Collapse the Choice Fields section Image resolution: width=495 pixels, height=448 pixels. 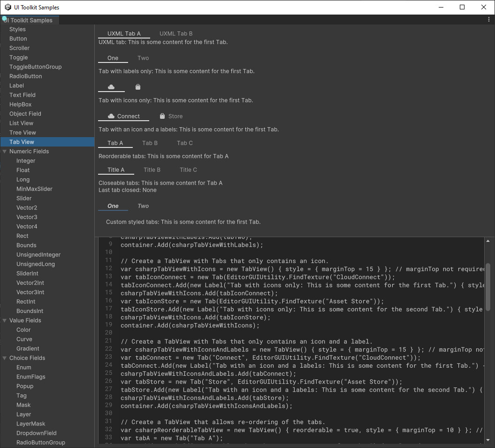(x=5, y=358)
